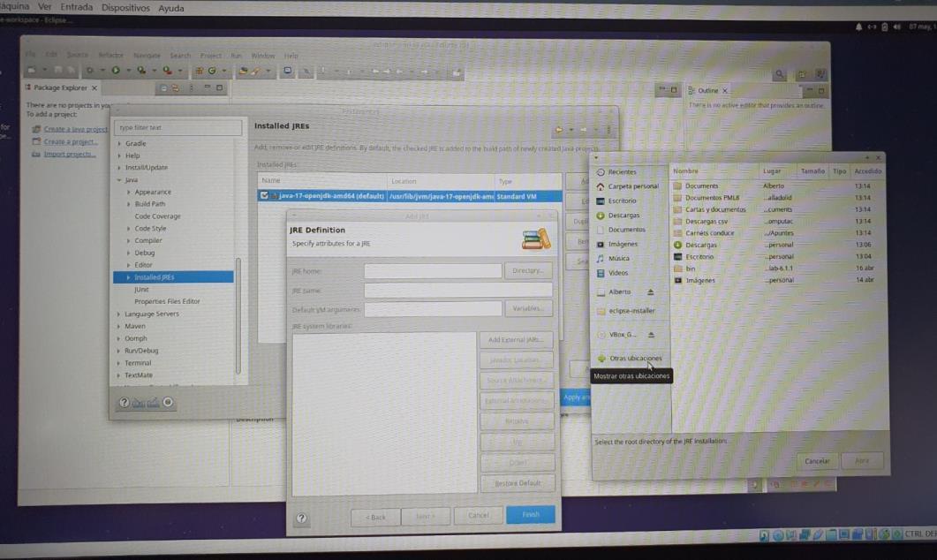This screenshot has width=937, height=560.
Task: Click Cancelar in the file chooser
Action: click(817, 461)
